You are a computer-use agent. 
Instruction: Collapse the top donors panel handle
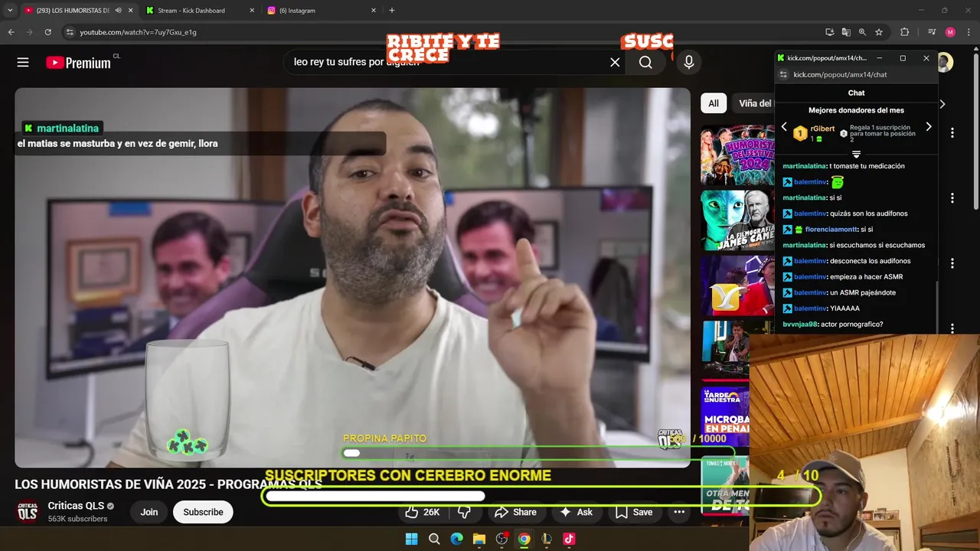(857, 155)
